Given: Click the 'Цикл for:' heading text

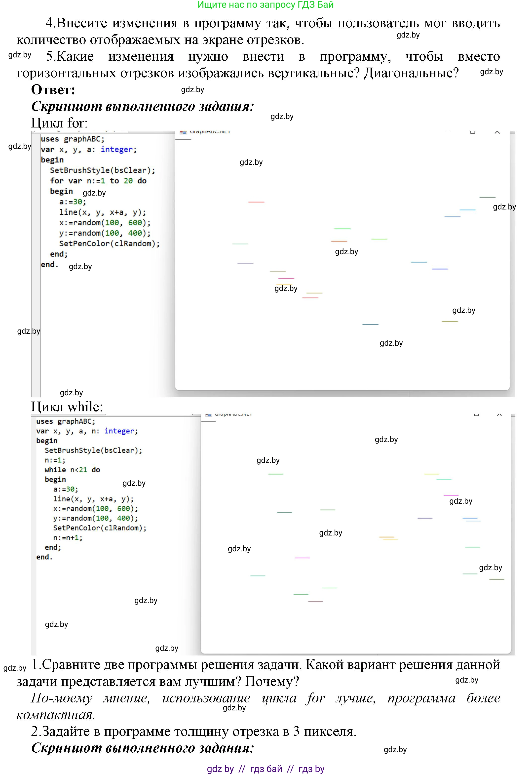Looking at the screenshot, I should pos(59,123).
